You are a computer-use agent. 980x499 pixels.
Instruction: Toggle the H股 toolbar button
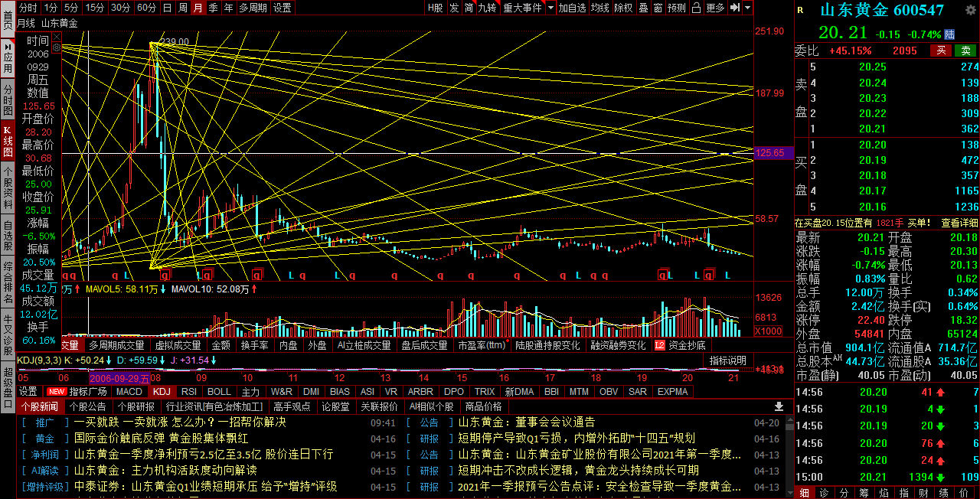coord(435,8)
